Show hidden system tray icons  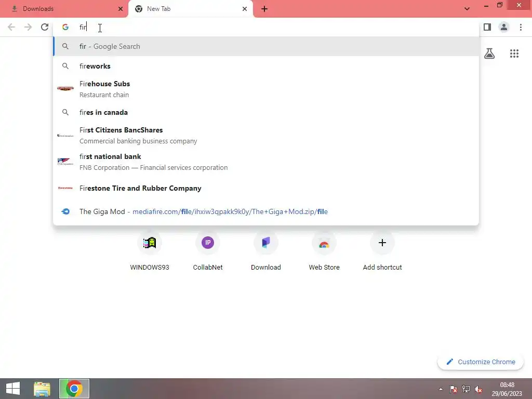point(441,389)
